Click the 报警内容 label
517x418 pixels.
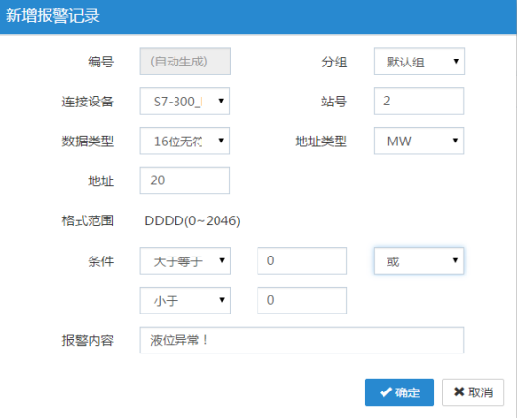pyautogui.click(x=88, y=341)
